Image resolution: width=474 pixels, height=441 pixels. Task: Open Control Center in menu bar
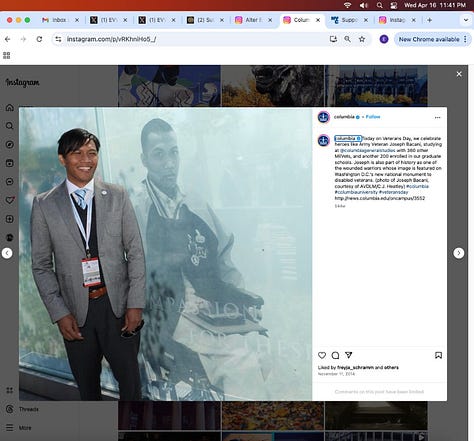tap(394, 5)
